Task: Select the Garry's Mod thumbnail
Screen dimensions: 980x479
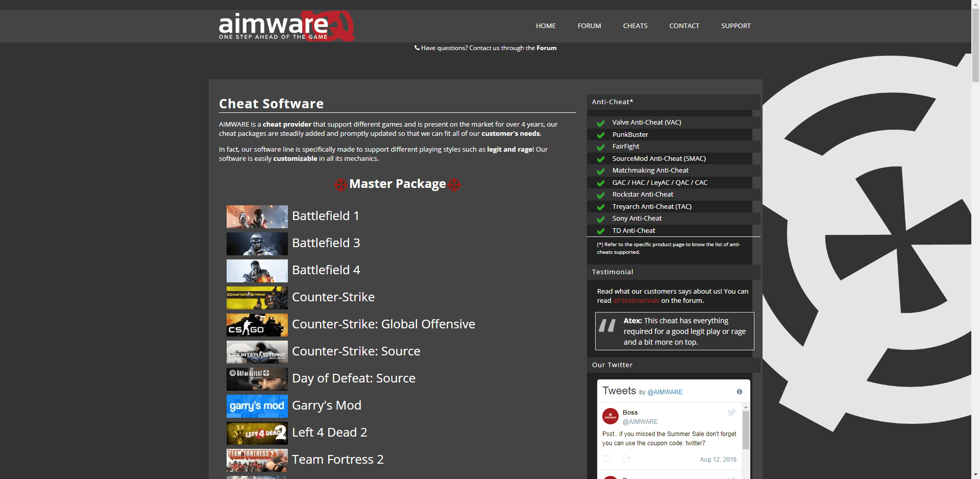Action: [x=257, y=406]
